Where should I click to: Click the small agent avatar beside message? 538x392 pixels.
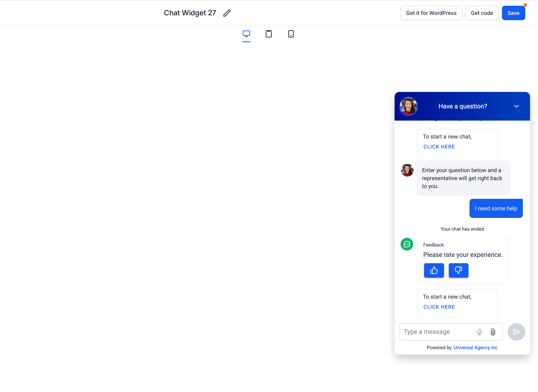(407, 170)
